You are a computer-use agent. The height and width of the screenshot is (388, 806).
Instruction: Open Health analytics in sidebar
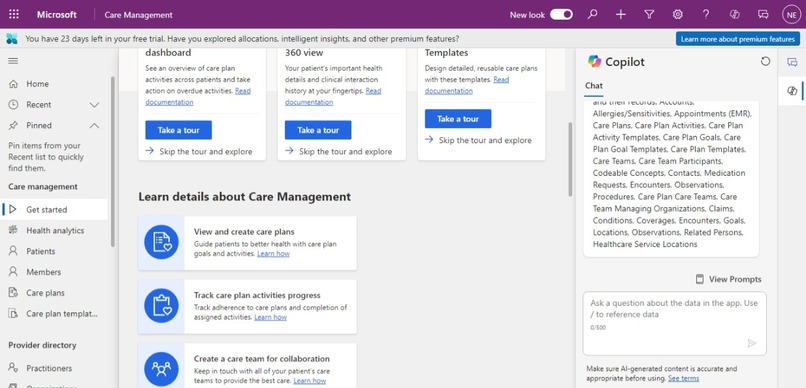pyautogui.click(x=55, y=231)
